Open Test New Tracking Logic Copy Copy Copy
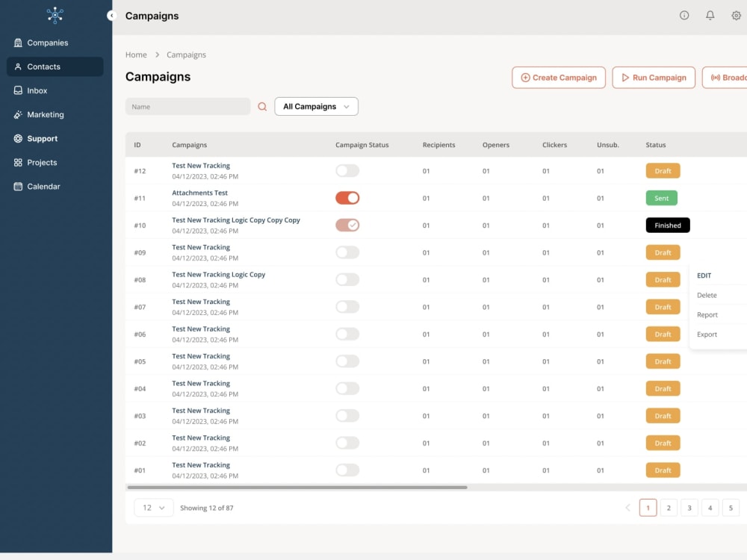This screenshot has width=747, height=560. (x=236, y=220)
